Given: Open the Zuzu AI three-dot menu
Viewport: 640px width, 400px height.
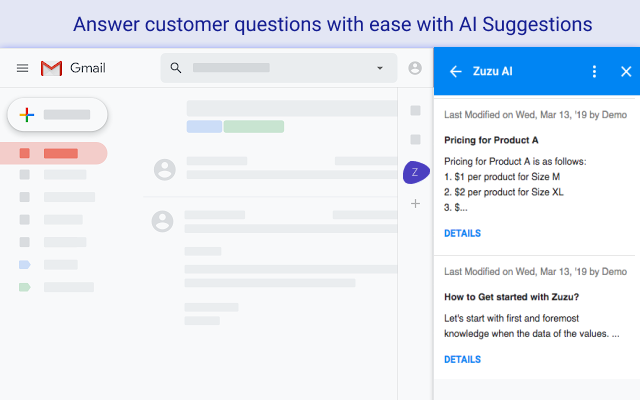Looking at the screenshot, I should [594, 71].
